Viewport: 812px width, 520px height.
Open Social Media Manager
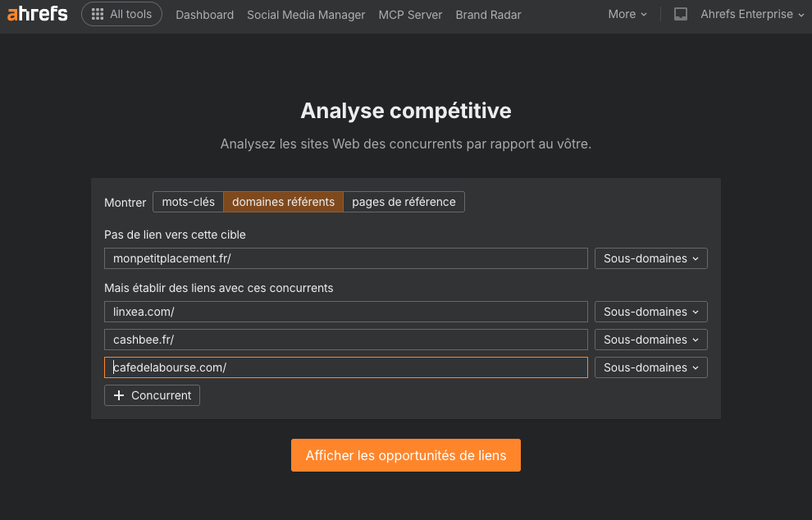(x=306, y=15)
